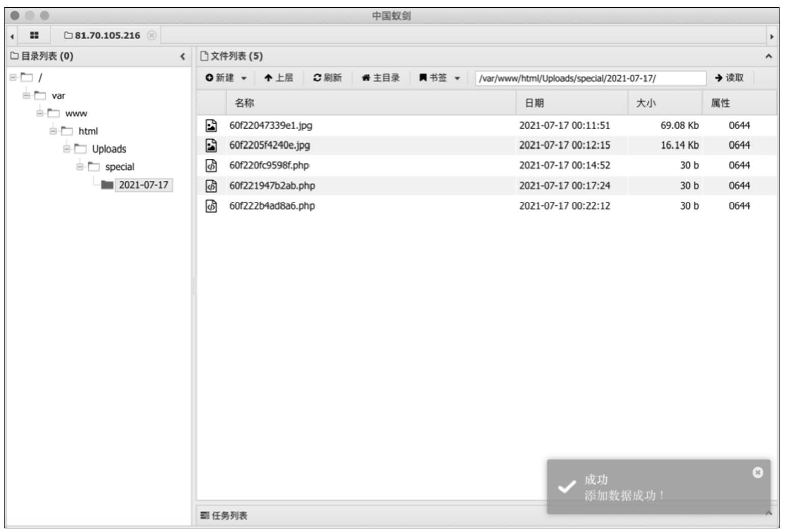This screenshot has width=787, height=532.
Task: Click the red window close button
Action: tap(15, 16)
